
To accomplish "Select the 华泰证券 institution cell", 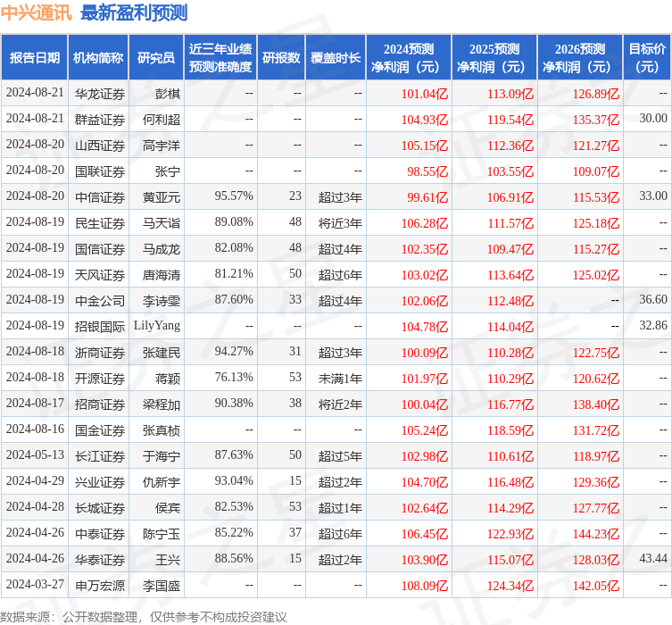I will (x=99, y=560).
